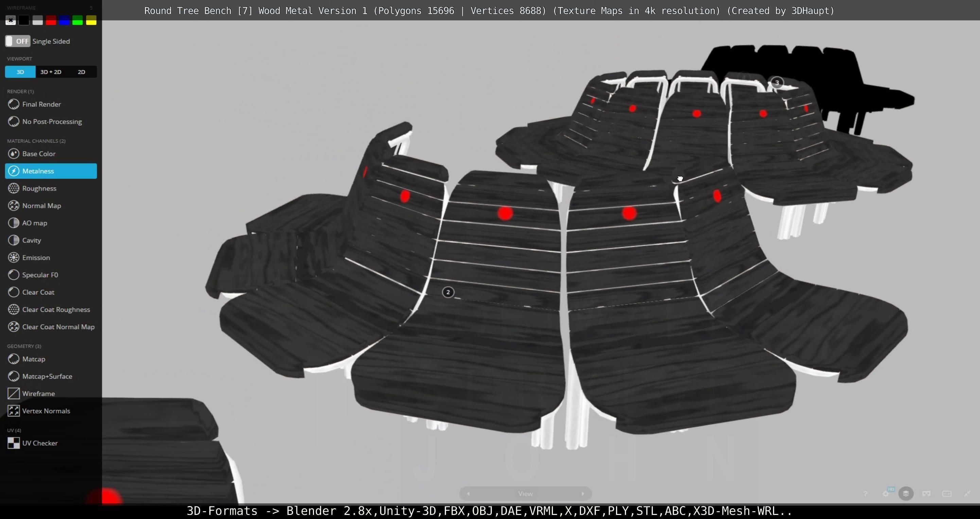Toggle the Single Sided switch
Screen dimensions: 980x519
pyautogui.click(x=18, y=41)
